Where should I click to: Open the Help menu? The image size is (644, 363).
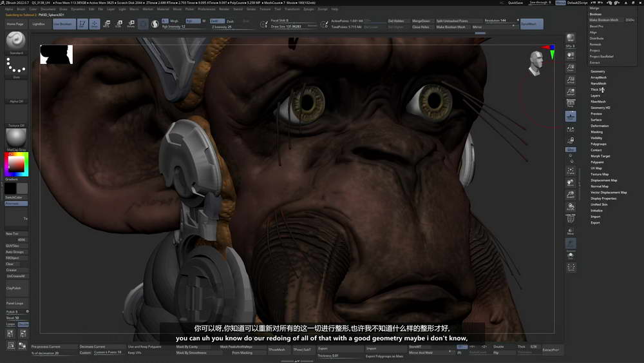point(335,9)
